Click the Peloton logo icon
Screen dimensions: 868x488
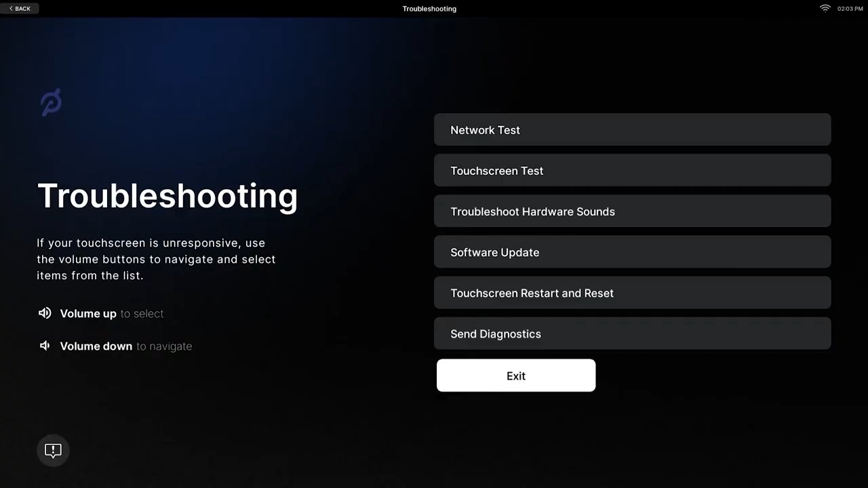pos(51,102)
